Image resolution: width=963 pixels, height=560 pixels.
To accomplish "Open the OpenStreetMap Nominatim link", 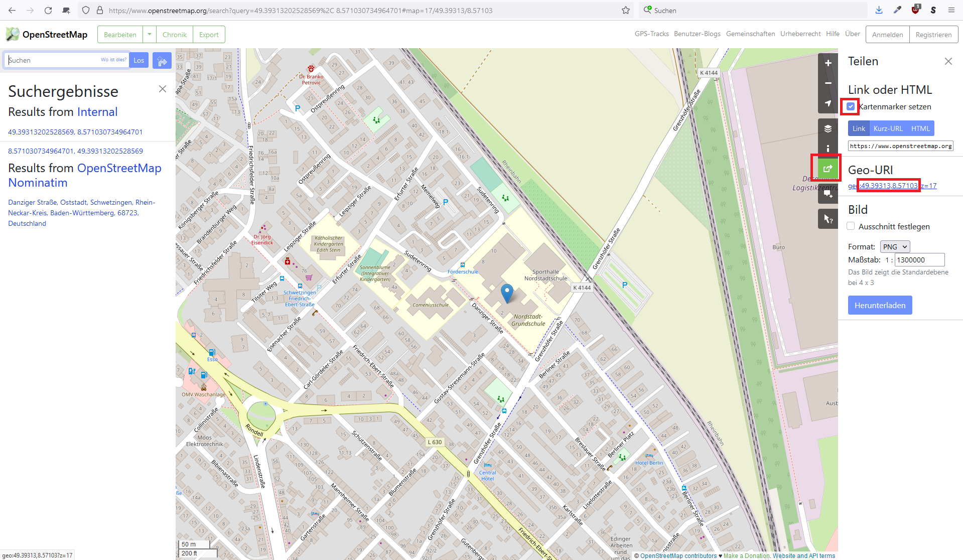I will pyautogui.click(x=85, y=175).
